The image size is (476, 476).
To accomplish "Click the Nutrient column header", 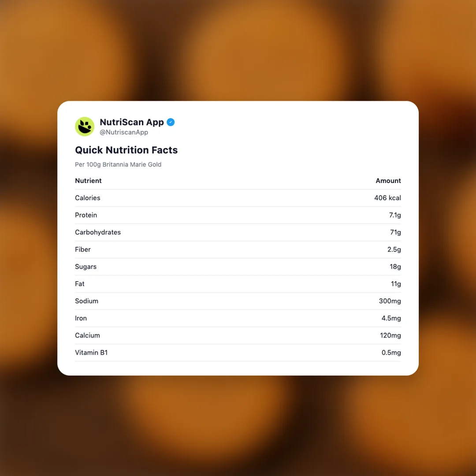I will coord(88,181).
